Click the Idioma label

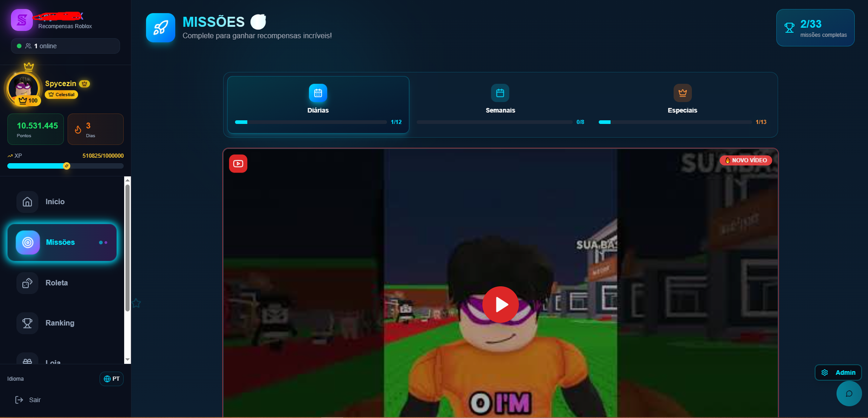[15, 379]
